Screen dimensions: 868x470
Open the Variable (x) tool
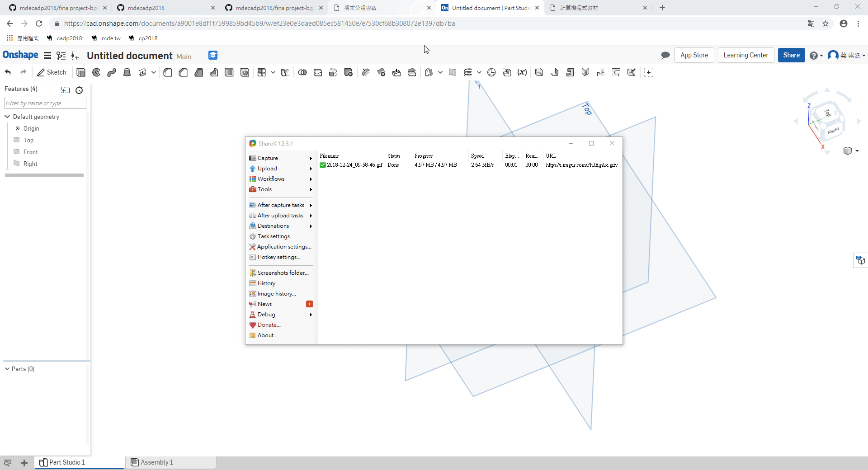(522, 72)
